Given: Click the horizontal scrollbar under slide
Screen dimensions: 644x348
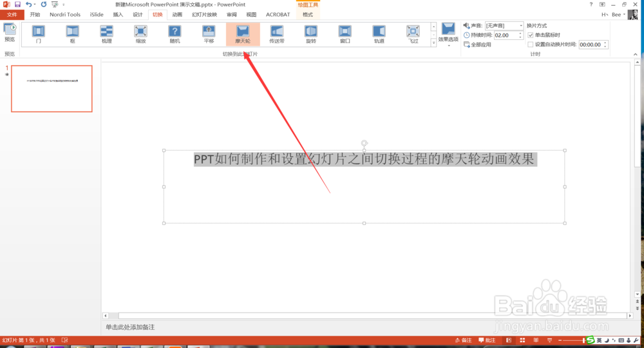Looking at the screenshot, I should tap(367, 316).
